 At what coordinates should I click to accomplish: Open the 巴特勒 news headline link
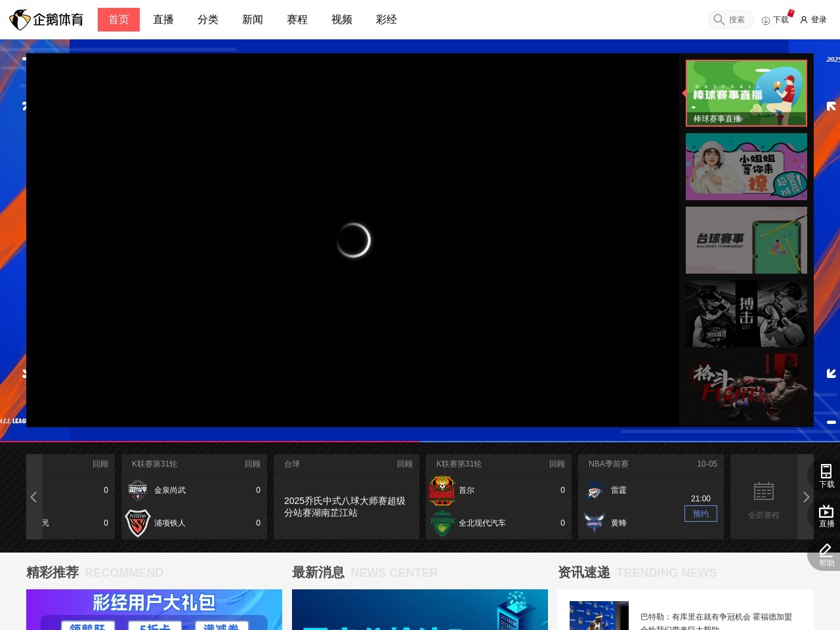click(x=716, y=617)
